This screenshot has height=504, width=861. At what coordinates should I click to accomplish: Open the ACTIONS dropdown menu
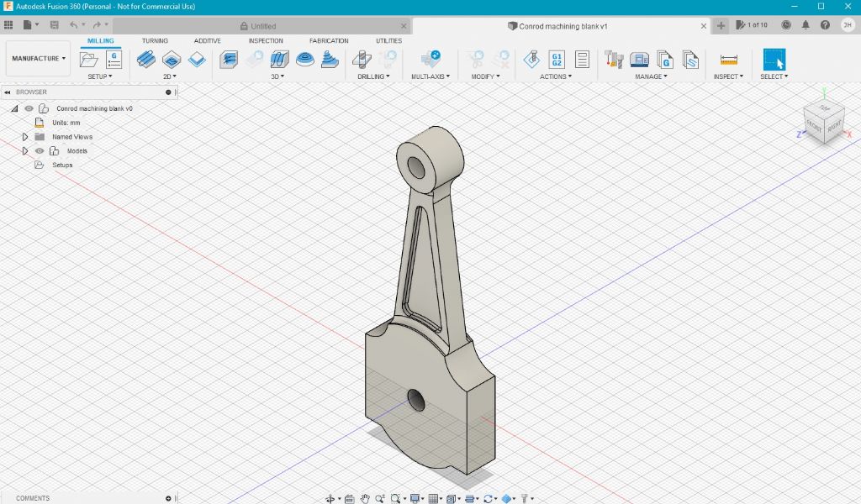tap(555, 76)
